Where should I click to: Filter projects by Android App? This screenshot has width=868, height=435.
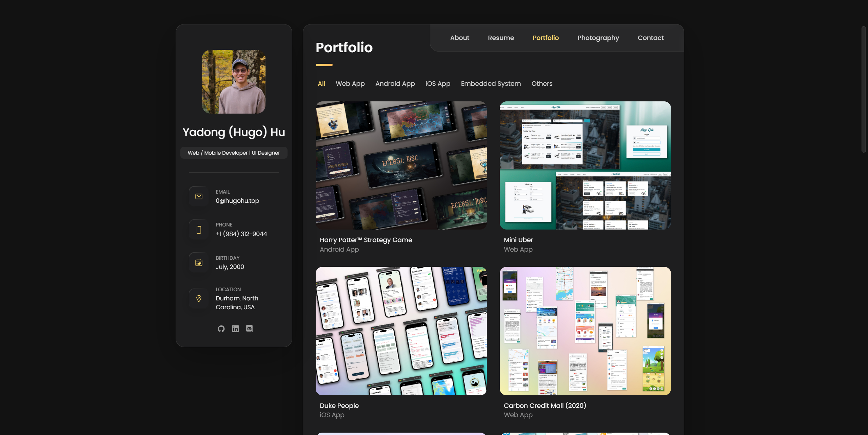point(395,83)
